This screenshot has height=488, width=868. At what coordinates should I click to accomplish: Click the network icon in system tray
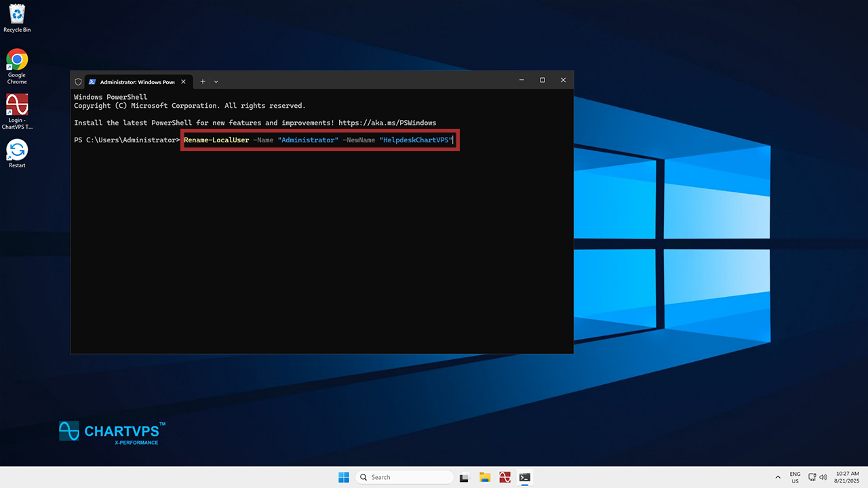812,477
